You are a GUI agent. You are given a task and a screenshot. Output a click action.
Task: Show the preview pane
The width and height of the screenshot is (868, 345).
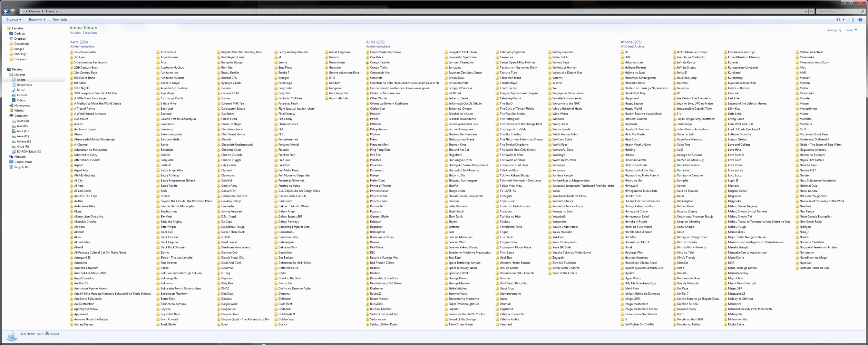tap(851, 20)
